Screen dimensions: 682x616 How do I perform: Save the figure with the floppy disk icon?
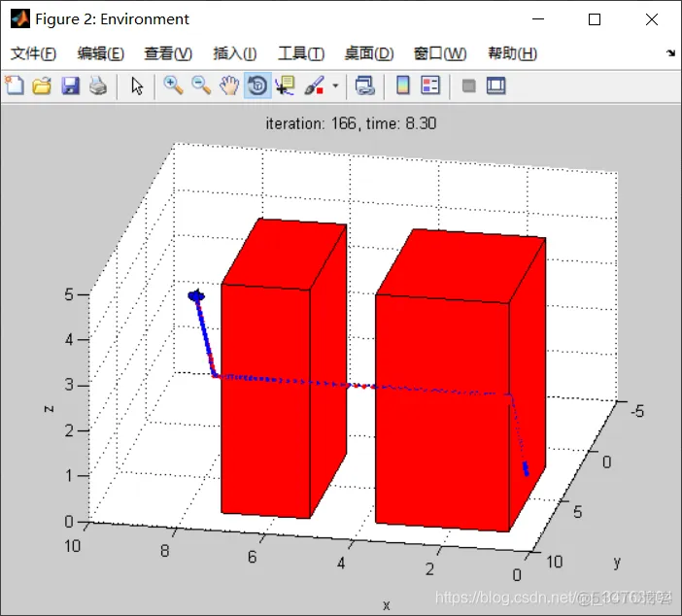[x=70, y=86]
